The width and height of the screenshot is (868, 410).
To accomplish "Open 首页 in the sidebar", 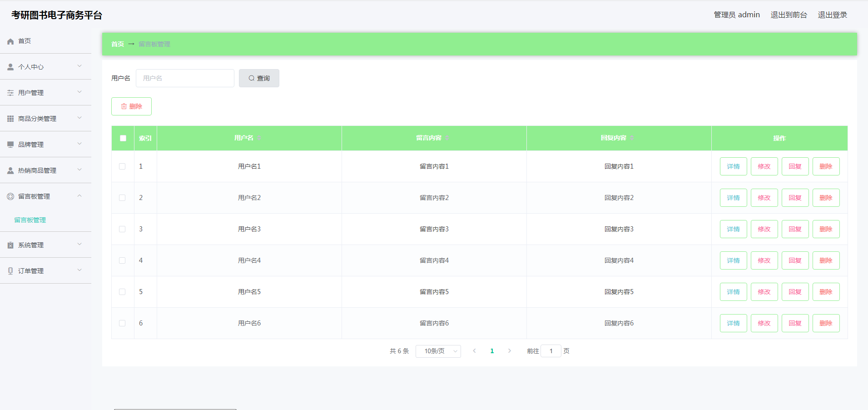I will point(45,41).
